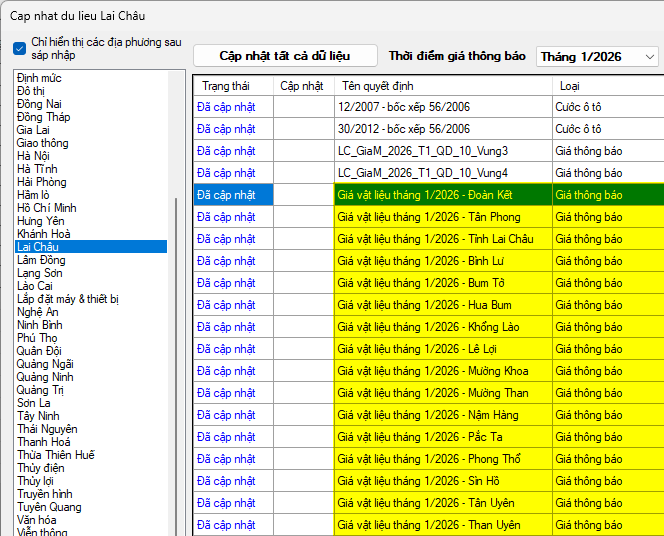Screen dimensions: 664x536
Task: Click the 'Loại' column header
Action: (x=570, y=86)
